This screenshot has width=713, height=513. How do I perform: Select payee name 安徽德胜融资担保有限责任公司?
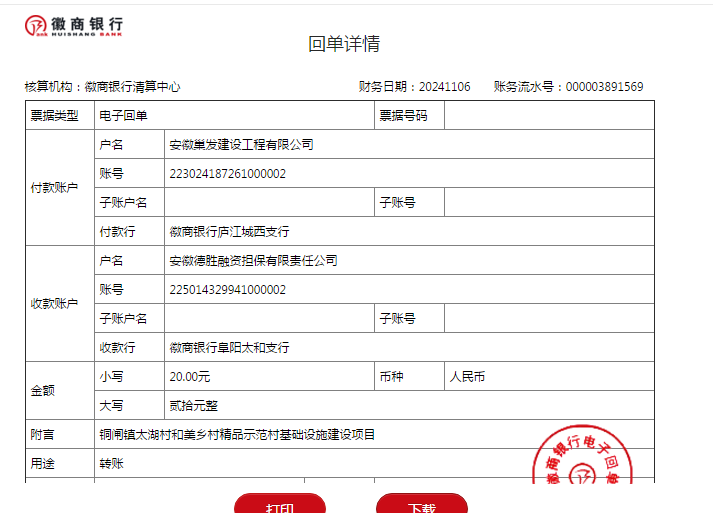[253, 261]
